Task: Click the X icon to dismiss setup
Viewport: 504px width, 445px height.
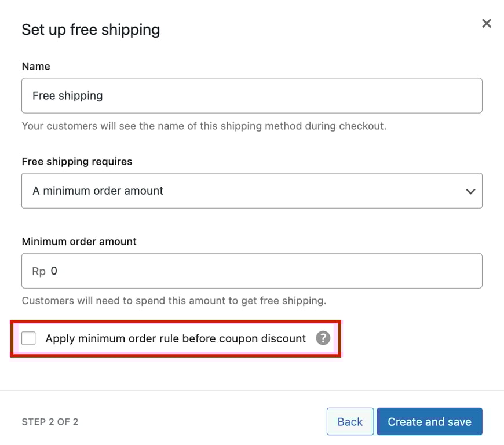Action: (x=486, y=23)
